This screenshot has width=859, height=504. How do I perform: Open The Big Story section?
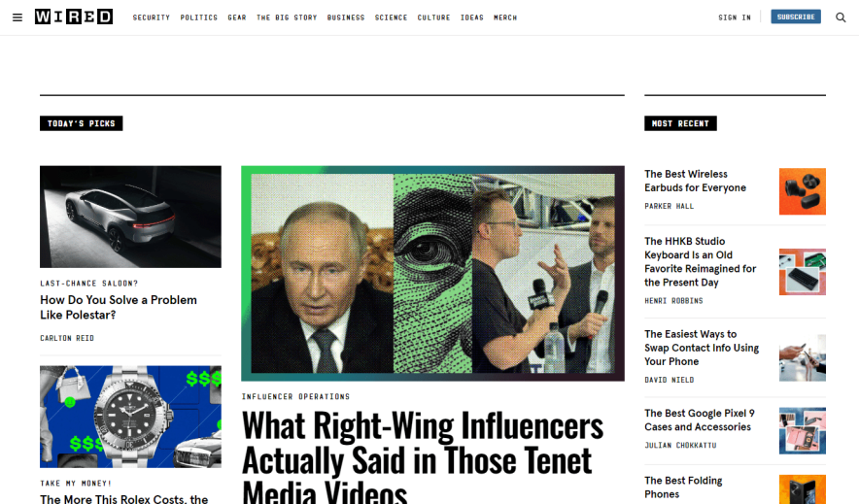287,17
